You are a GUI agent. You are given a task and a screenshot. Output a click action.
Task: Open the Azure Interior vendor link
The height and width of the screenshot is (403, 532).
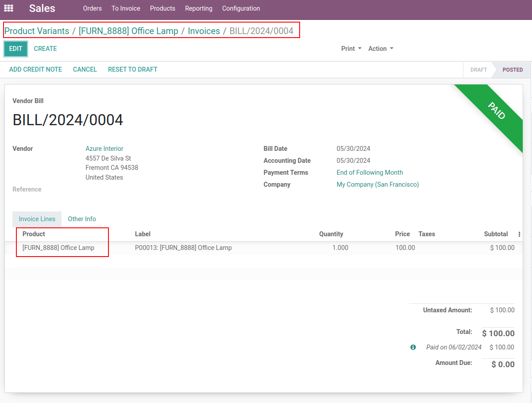[x=104, y=149]
